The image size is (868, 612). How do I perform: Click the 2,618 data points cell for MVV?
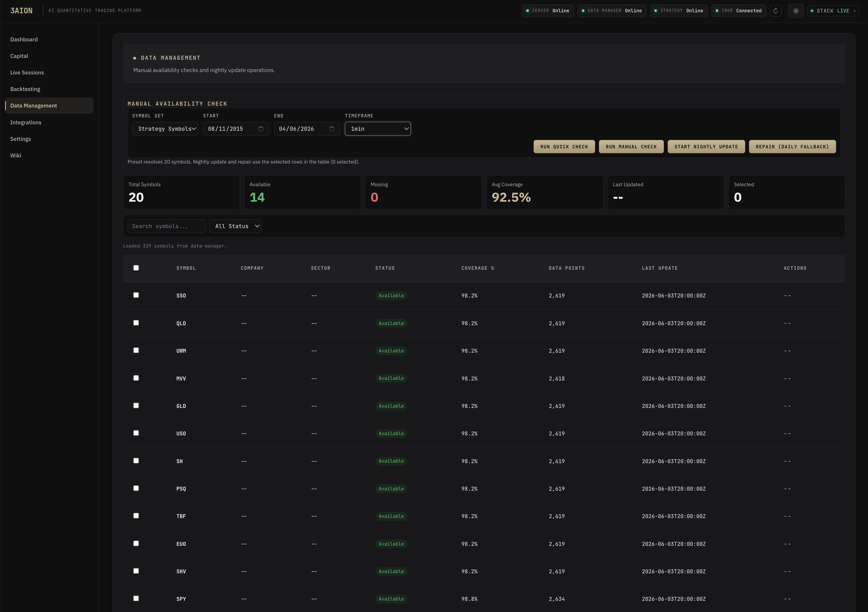[x=556, y=379]
